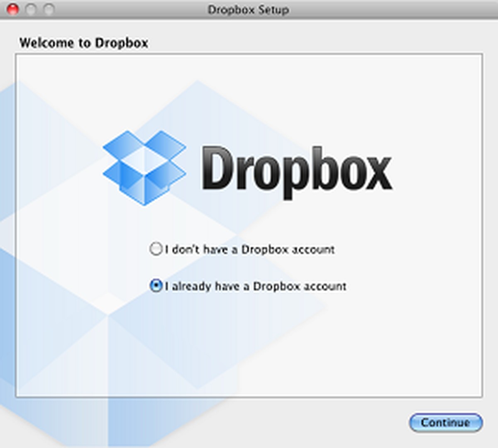Click the Continue button
This screenshot has height=448, width=498.
(446, 423)
